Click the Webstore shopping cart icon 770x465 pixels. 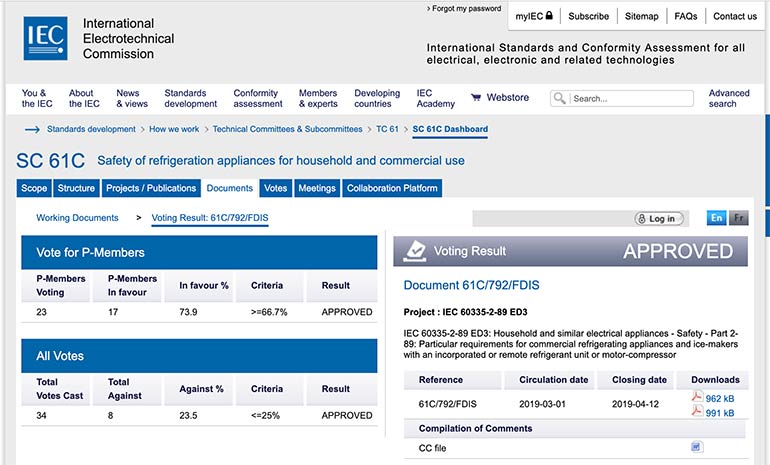coord(475,97)
